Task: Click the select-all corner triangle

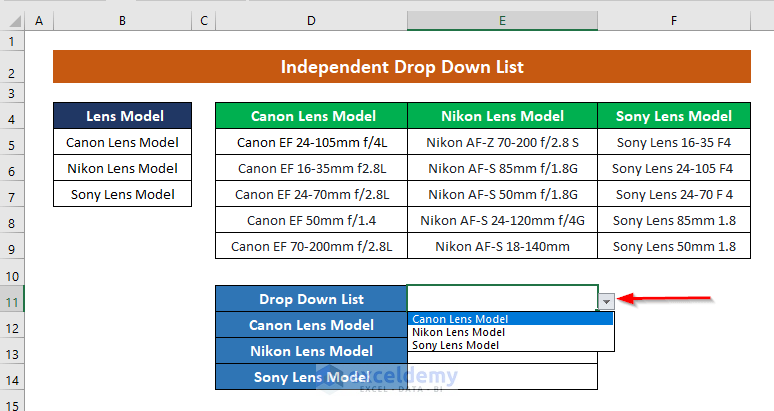Action: click(x=15, y=21)
